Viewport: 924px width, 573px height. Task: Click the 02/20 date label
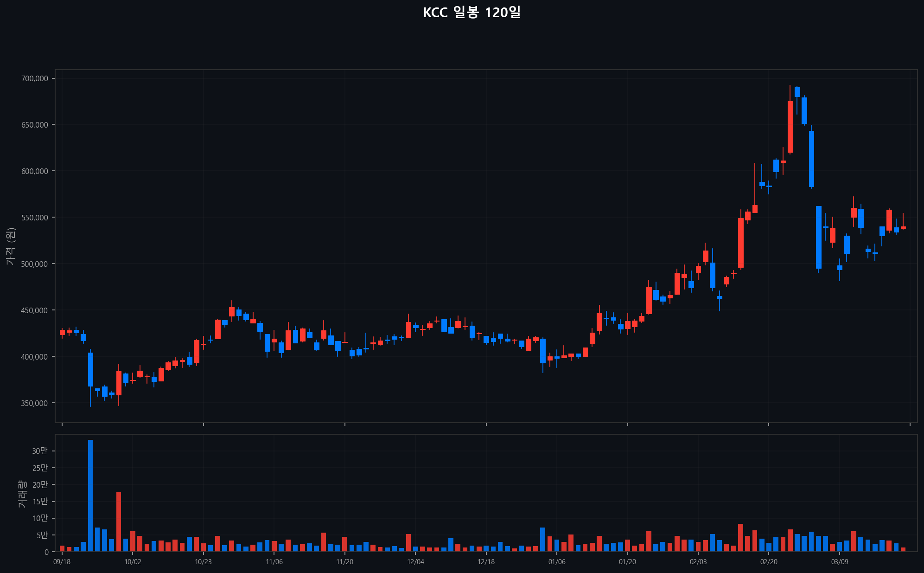[769, 562]
